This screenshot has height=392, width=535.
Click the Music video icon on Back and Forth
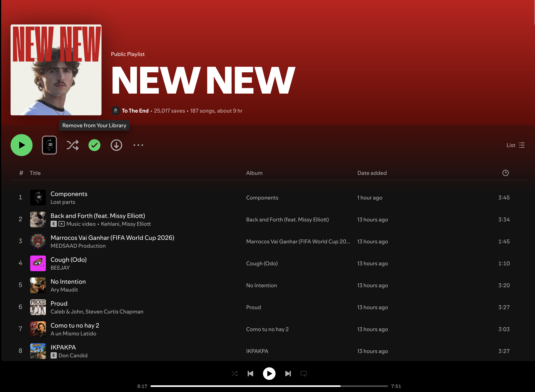pos(62,224)
